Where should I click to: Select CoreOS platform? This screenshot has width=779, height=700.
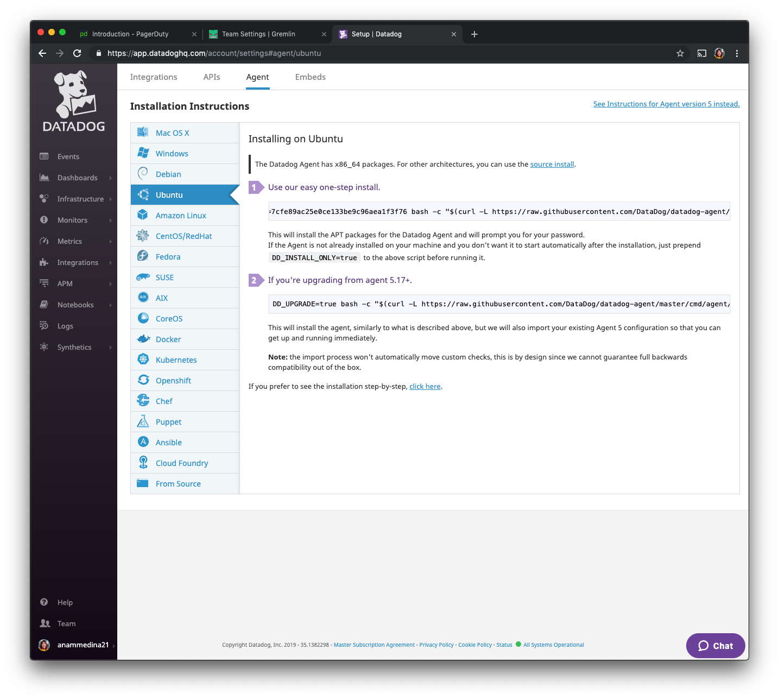(x=185, y=318)
